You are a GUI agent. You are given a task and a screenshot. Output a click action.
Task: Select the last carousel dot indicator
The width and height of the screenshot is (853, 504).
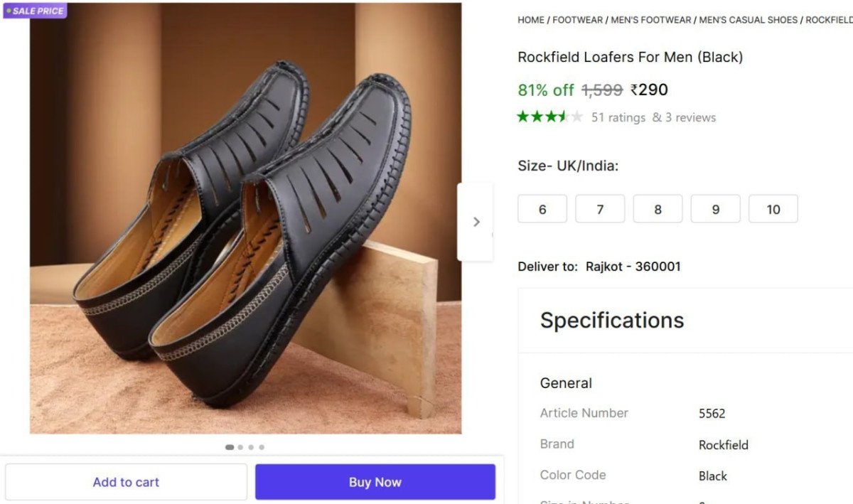pyautogui.click(x=261, y=447)
